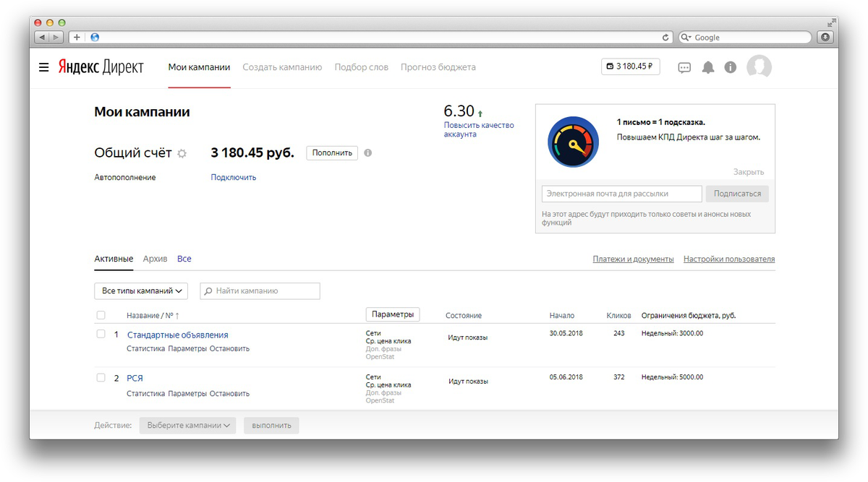Image resolution: width=868 pixels, height=482 pixels.
Task: Click the gear icon next to Общий счёт
Action: [x=182, y=153]
